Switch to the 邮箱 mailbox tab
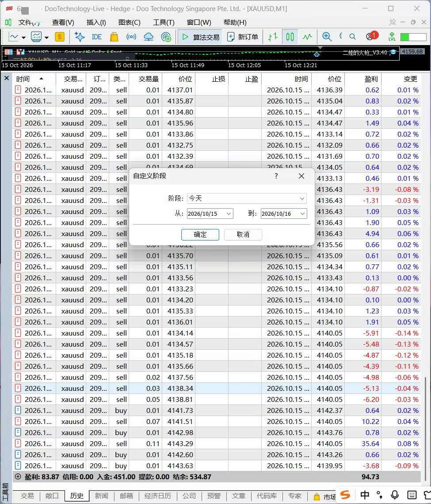This screenshot has height=504, width=431. (x=126, y=496)
